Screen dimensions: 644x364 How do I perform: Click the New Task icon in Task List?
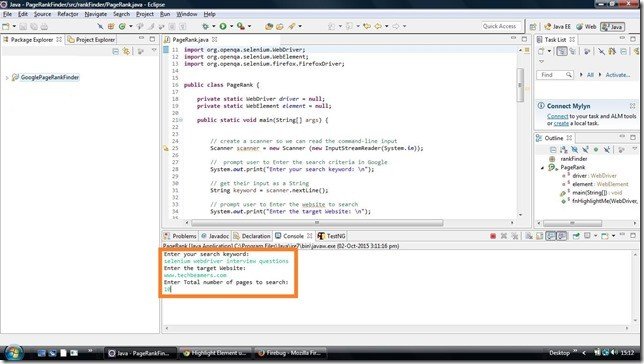541,51
